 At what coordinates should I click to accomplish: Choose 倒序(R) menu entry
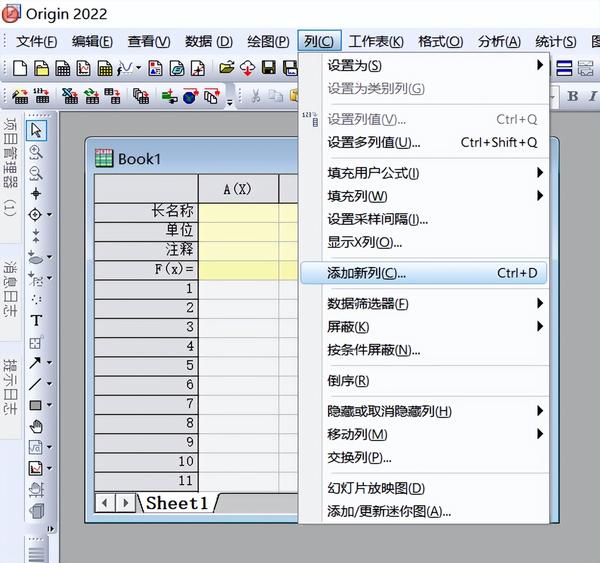click(424, 381)
